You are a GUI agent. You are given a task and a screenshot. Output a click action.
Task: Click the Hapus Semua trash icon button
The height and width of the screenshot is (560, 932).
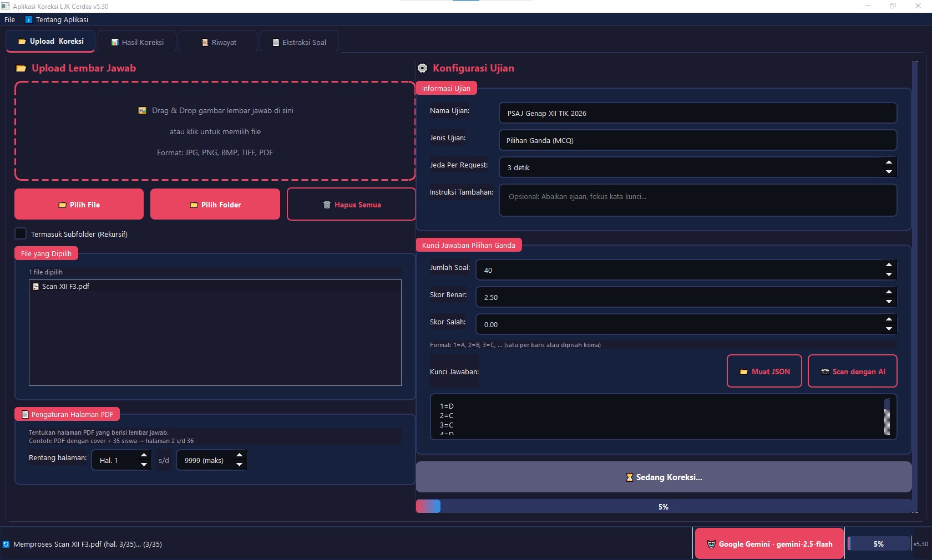point(351,205)
